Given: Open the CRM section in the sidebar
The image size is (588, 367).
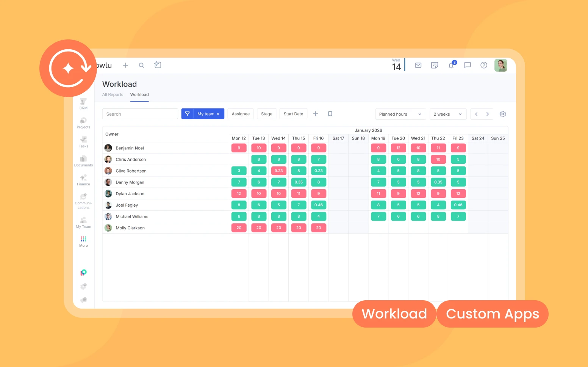Looking at the screenshot, I should click(83, 103).
